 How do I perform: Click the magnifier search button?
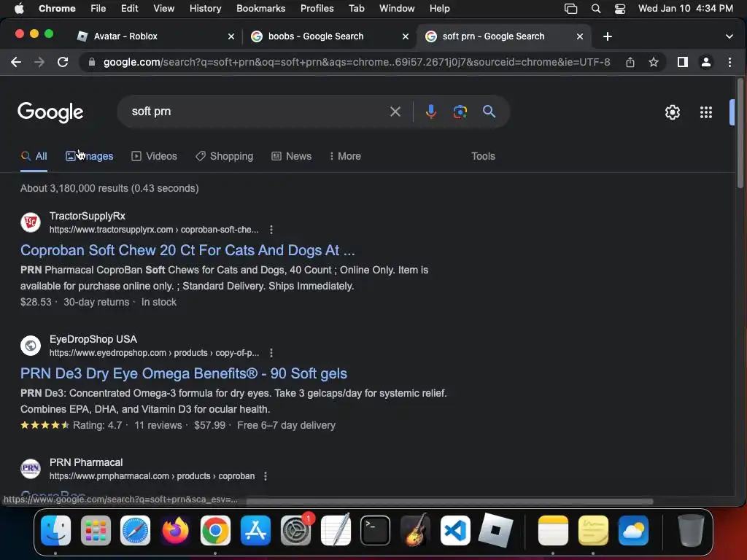[x=489, y=112]
